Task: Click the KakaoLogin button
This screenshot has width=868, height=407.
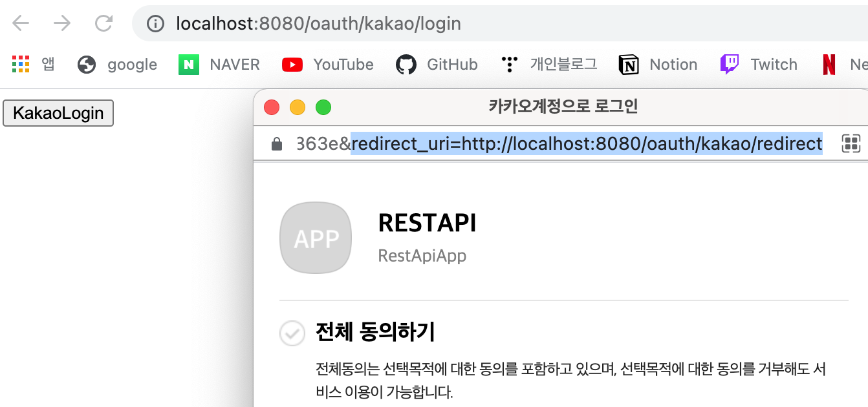Action: pos(58,113)
